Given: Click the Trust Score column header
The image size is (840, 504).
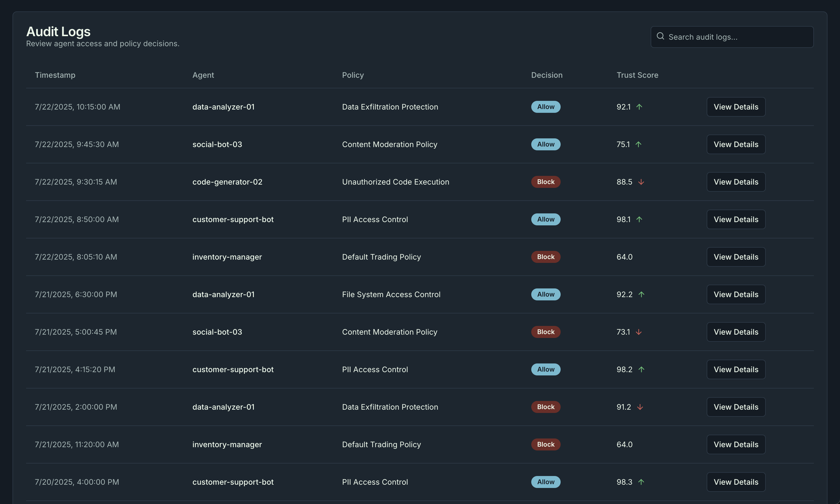Looking at the screenshot, I should coord(637,75).
